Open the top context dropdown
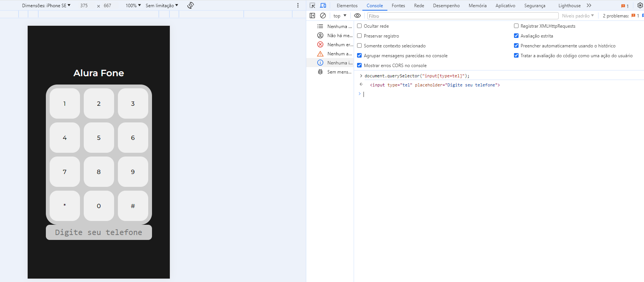This screenshot has width=644, height=282. click(x=340, y=16)
